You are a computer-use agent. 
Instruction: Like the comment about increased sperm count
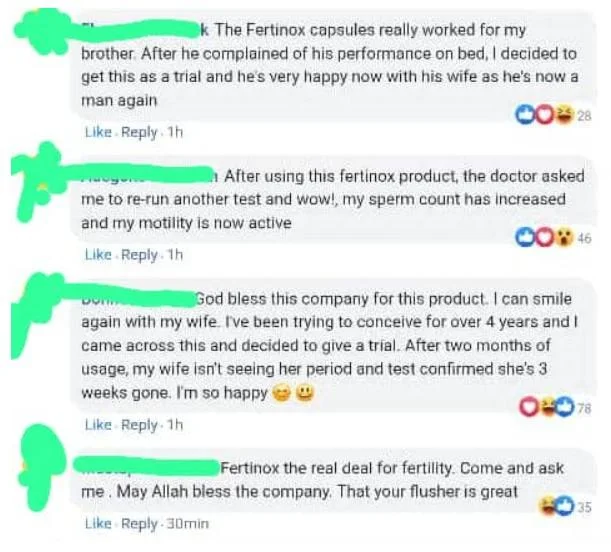coord(97,254)
